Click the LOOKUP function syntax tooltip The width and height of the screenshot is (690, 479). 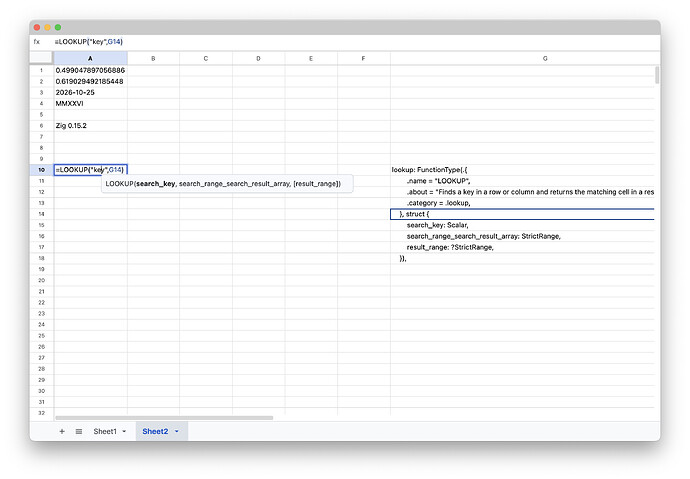(227, 184)
